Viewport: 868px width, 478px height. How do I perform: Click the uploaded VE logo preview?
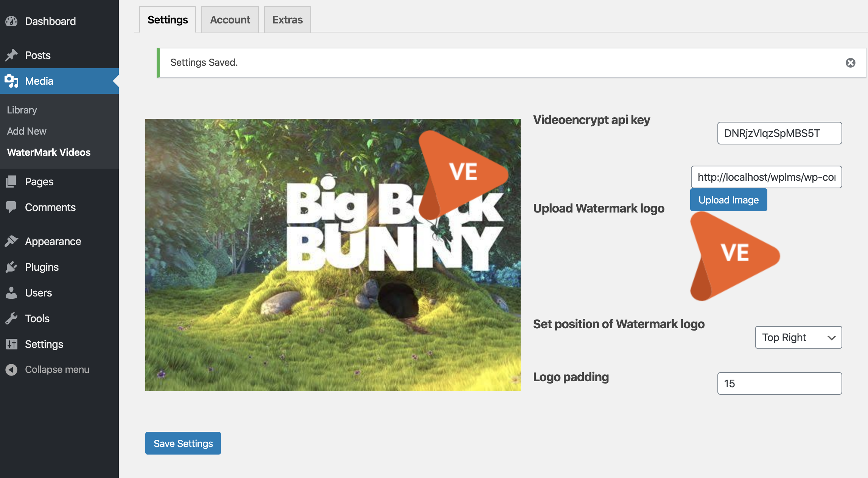735,256
